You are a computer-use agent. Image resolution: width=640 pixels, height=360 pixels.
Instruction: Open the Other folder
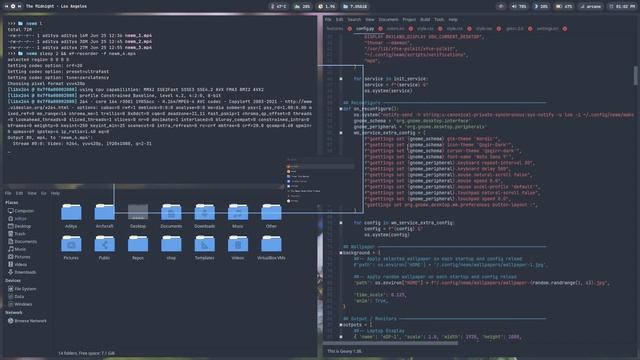click(x=271, y=216)
